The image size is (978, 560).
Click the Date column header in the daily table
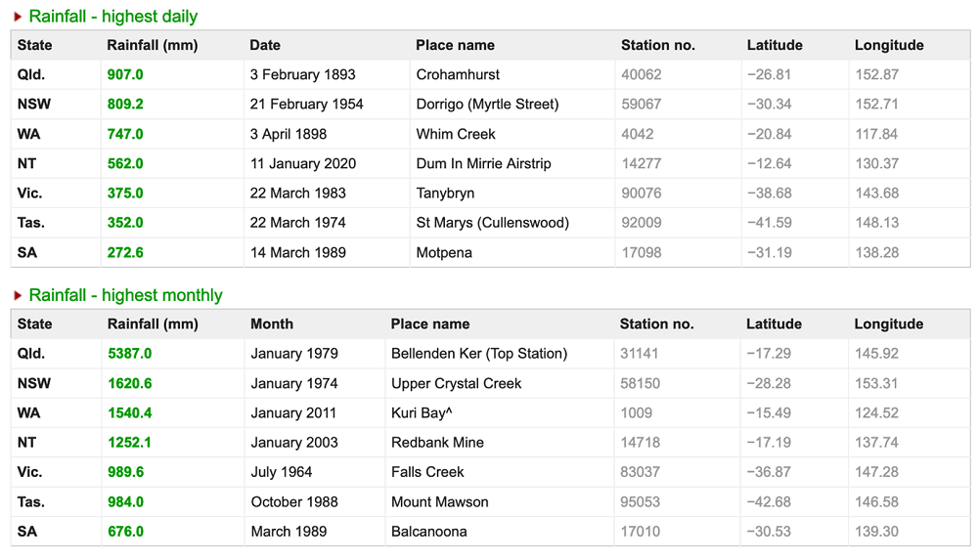pyautogui.click(x=265, y=45)
